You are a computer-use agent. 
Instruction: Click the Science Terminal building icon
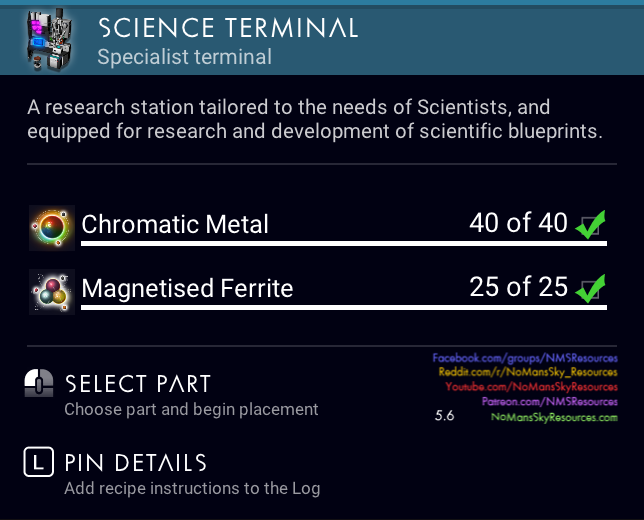point(49,39)
